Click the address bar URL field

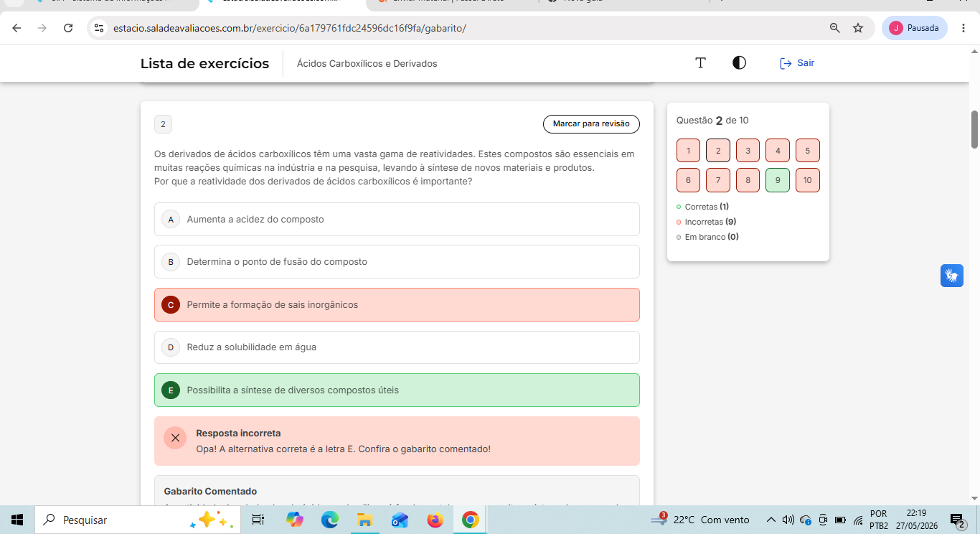click(459, 28)
